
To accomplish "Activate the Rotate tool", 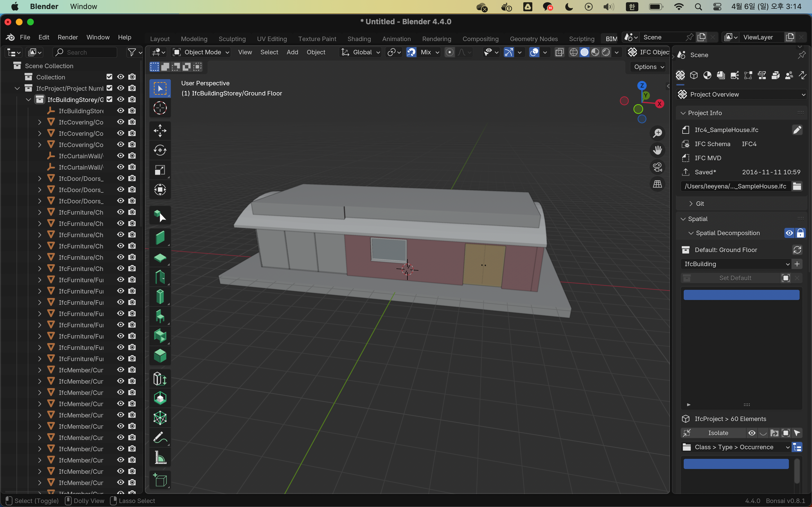I will (160, 150).
